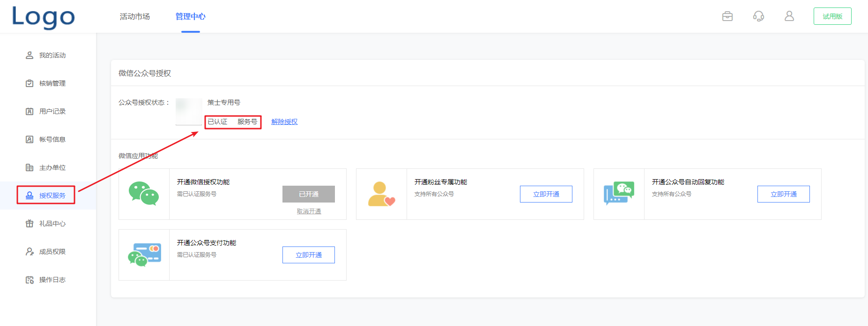
Task: Open the customer service headset icon
Action: click(x=758, y=16)
